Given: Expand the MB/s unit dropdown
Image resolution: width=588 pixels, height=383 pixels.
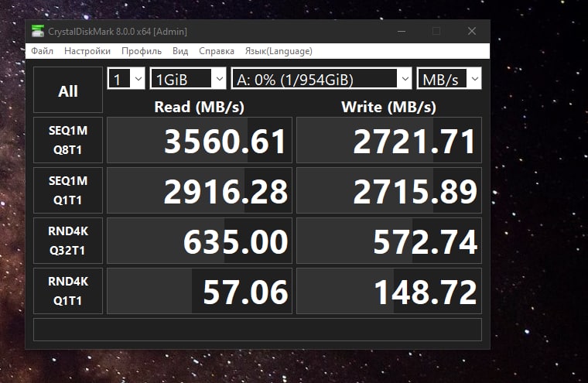Looking at the screenshot, I should [x=449, y=79].
